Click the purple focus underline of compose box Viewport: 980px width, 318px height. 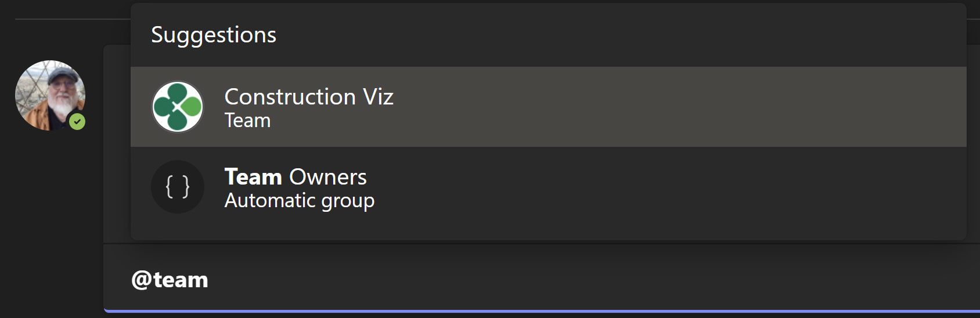coord(542,312)
